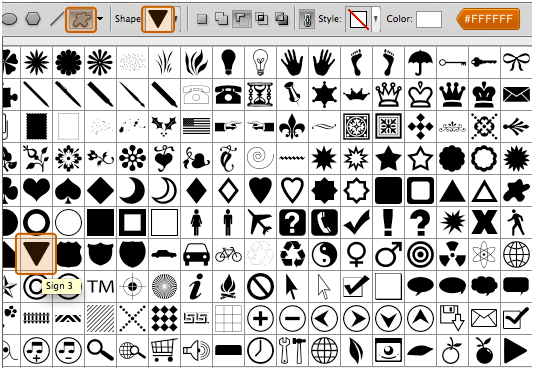
Task: Pick the recycle symbol shape
Action: (x=293, y=254)
